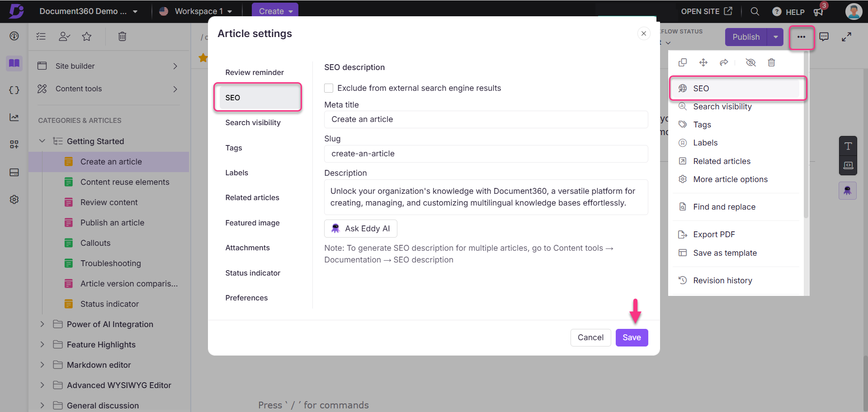Expand the Feature Highlights folder
Screen dimensions: 868x412
coord(42,344)
